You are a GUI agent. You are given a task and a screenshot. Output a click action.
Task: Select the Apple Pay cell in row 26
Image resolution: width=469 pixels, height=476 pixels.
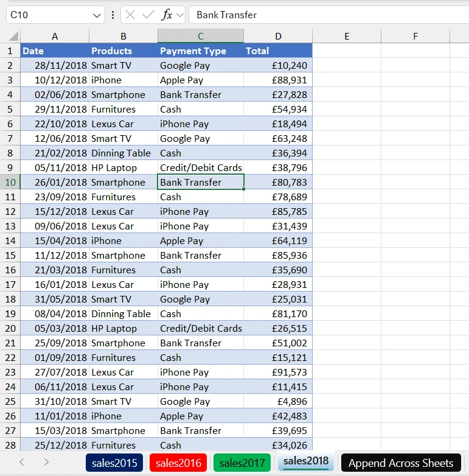pyautogui.click(x=201, y=416)
